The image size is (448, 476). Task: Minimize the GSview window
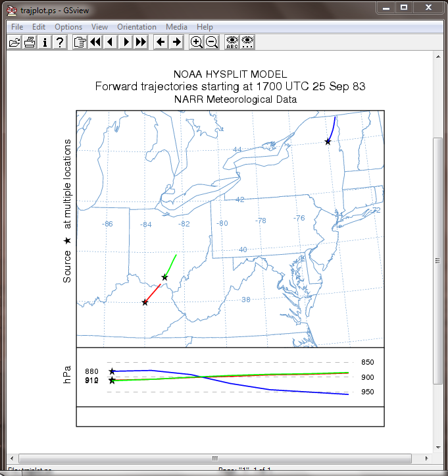point(386,8)
